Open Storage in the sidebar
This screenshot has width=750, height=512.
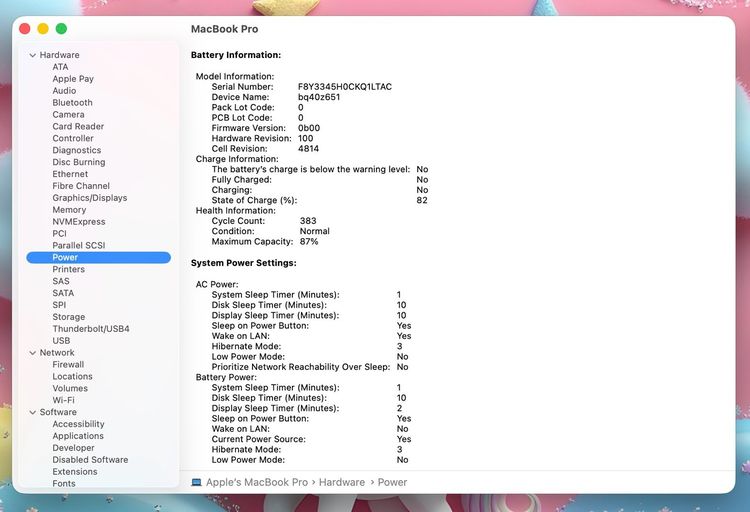69,317
